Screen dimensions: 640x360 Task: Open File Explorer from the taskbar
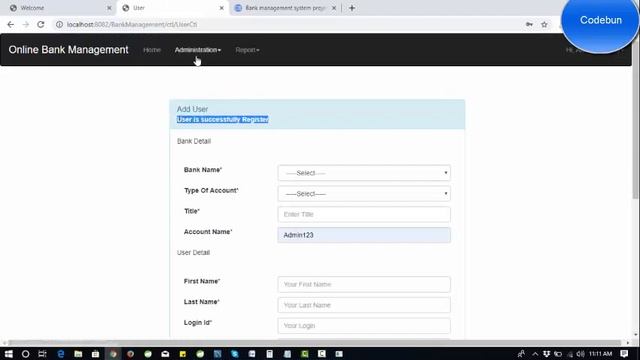coord(78,354)
